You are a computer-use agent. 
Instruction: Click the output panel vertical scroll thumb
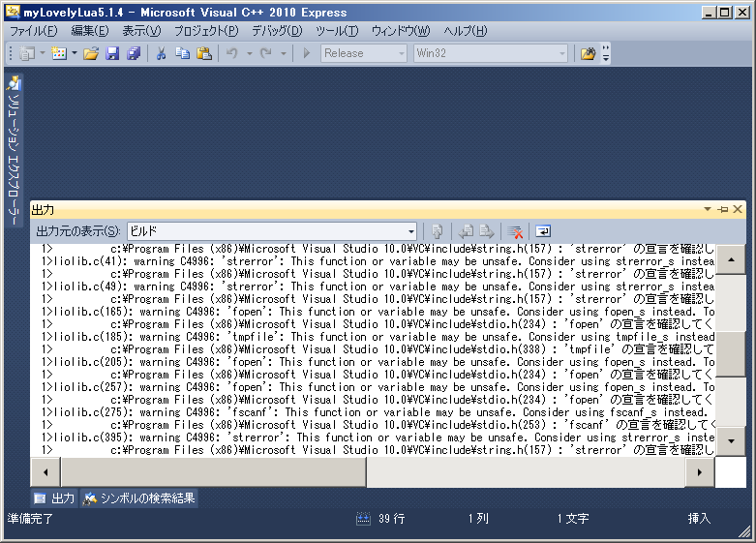point(731,353)
